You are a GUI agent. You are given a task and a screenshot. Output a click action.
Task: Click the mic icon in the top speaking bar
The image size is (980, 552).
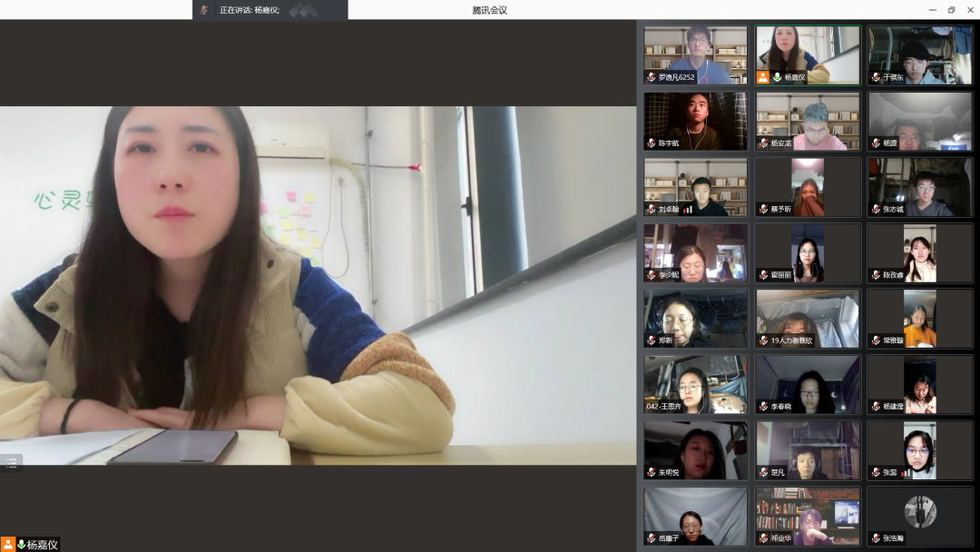click(x=204, y=10)
